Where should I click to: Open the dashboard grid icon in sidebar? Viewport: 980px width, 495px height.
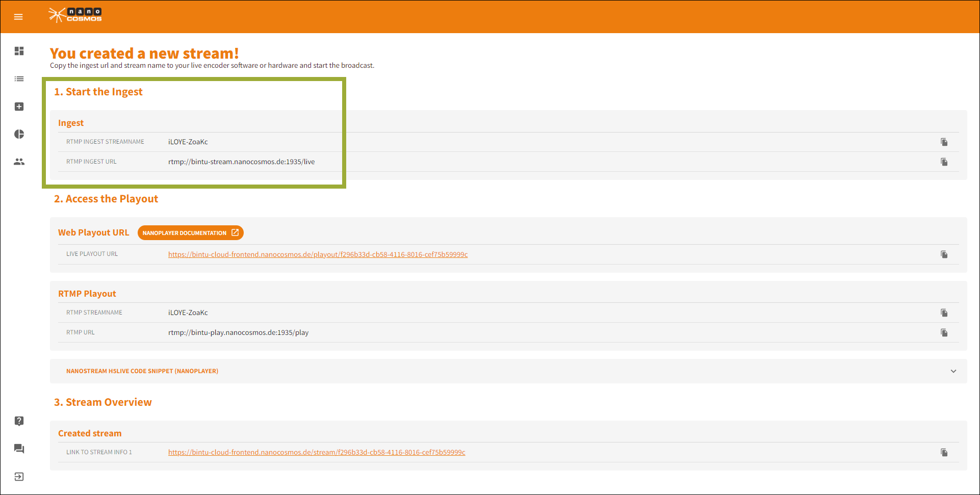19,51
